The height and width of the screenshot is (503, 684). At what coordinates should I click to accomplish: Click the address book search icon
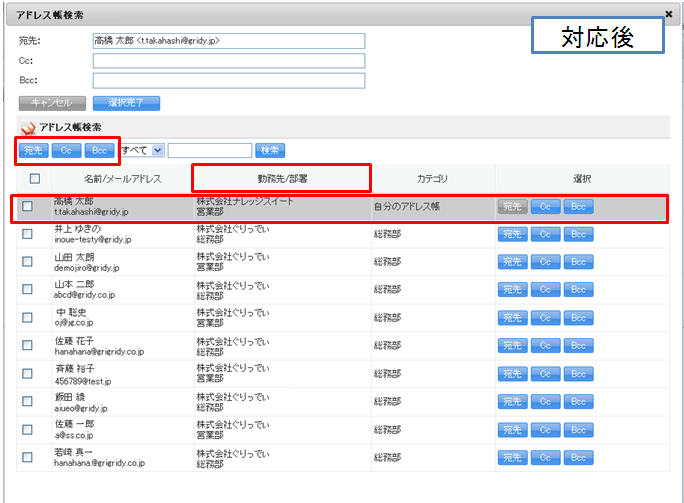coord(28,128)
